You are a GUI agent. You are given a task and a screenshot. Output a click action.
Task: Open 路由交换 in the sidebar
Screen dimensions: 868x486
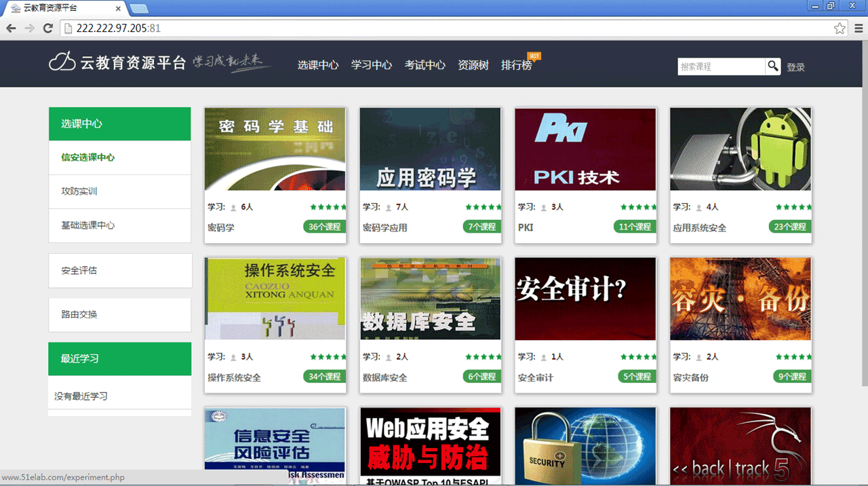120,314
